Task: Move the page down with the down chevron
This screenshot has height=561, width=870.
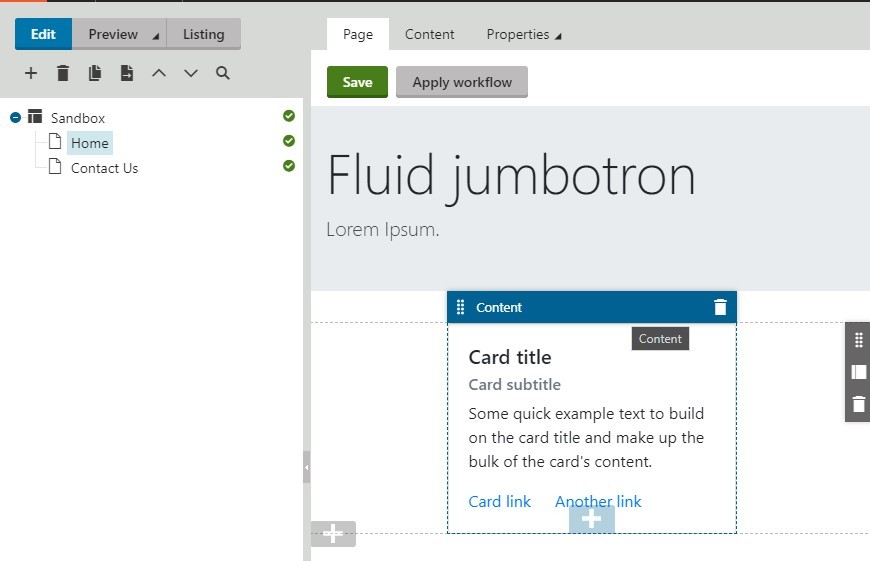Action: point(191,73)
